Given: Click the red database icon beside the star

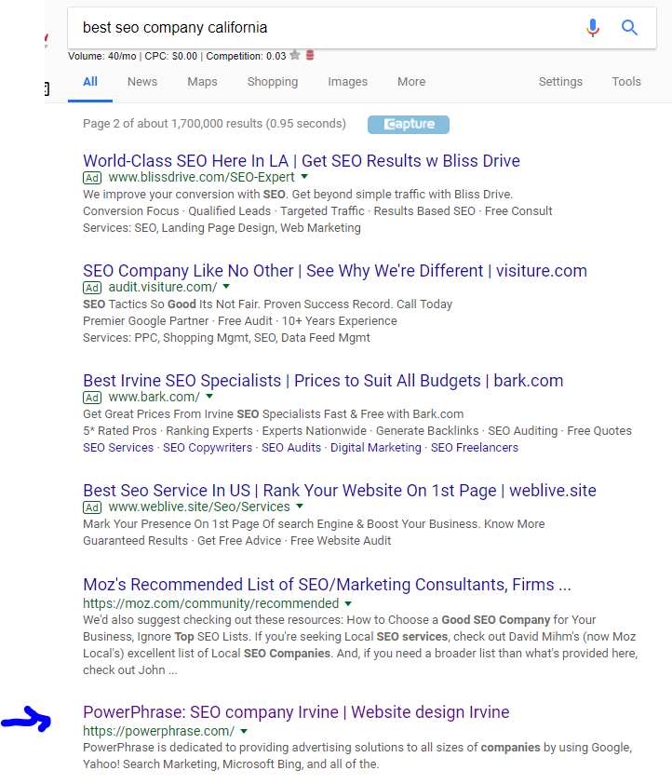Looking at the screenshot, I should pyautogui.click(x=310, y=55).
